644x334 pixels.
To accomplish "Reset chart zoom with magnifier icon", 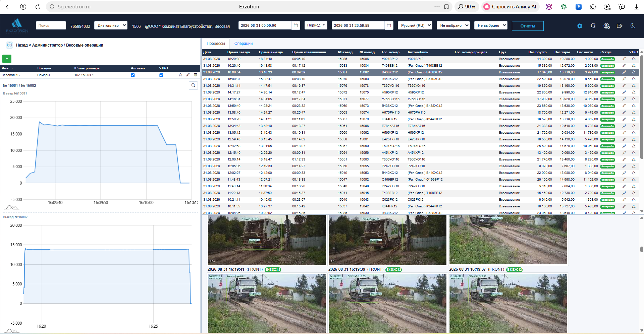I will tap(193, 85).
